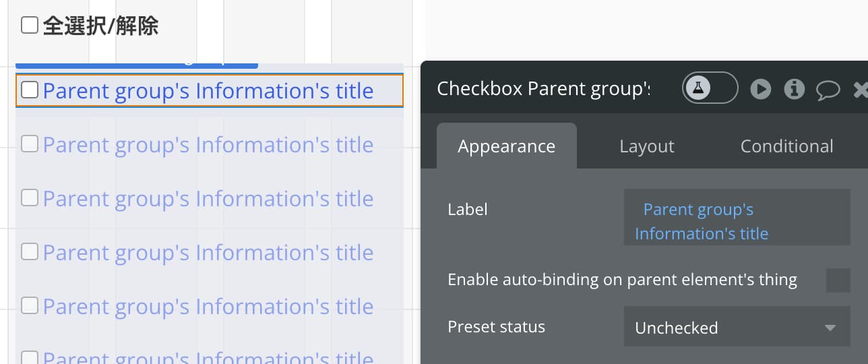
Task: Click the Preset status dropdown arrow
Action: pyautogui.click(x=830, y=328)
